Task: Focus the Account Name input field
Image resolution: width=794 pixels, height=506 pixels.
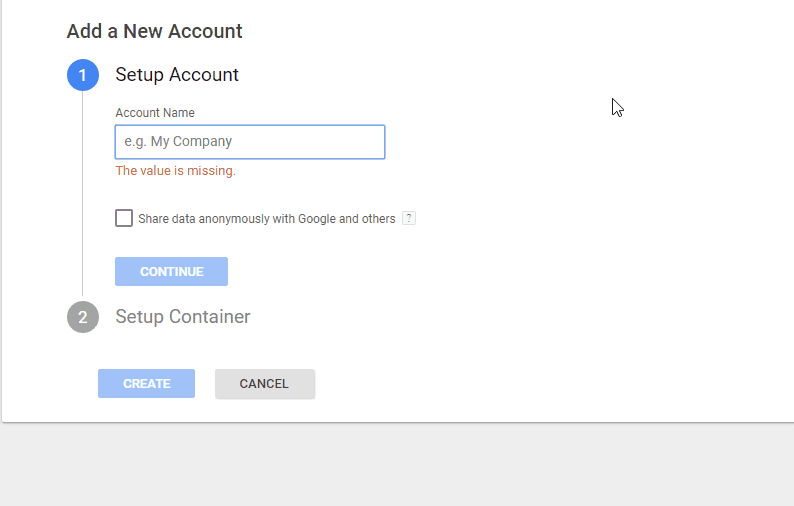Action: pyautogui.click(x=250, y=142)
